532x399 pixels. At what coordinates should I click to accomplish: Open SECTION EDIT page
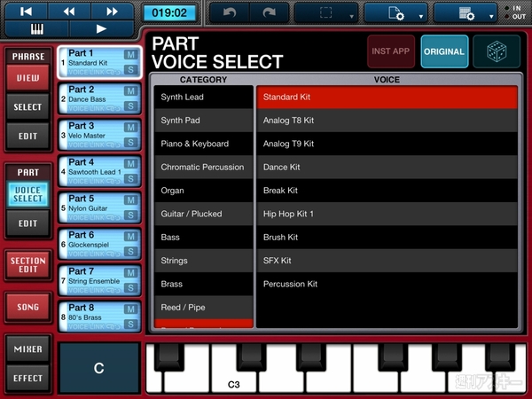click(x=27, y=265)
